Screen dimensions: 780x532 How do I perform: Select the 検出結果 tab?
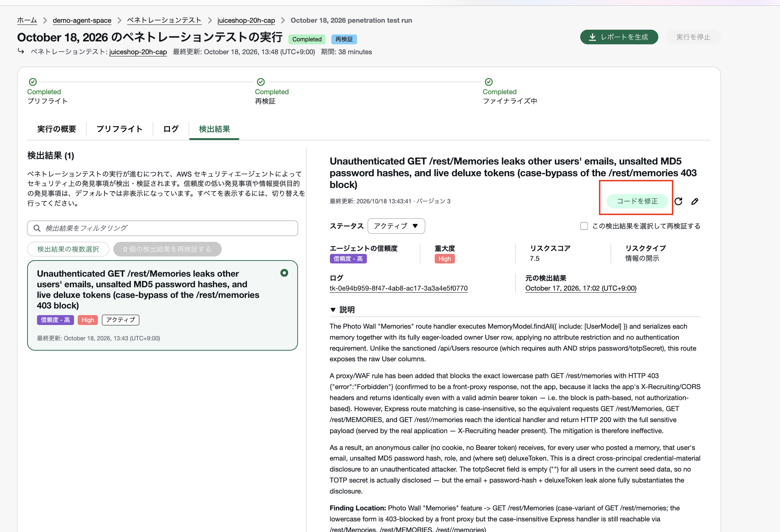tap(214, 129)
